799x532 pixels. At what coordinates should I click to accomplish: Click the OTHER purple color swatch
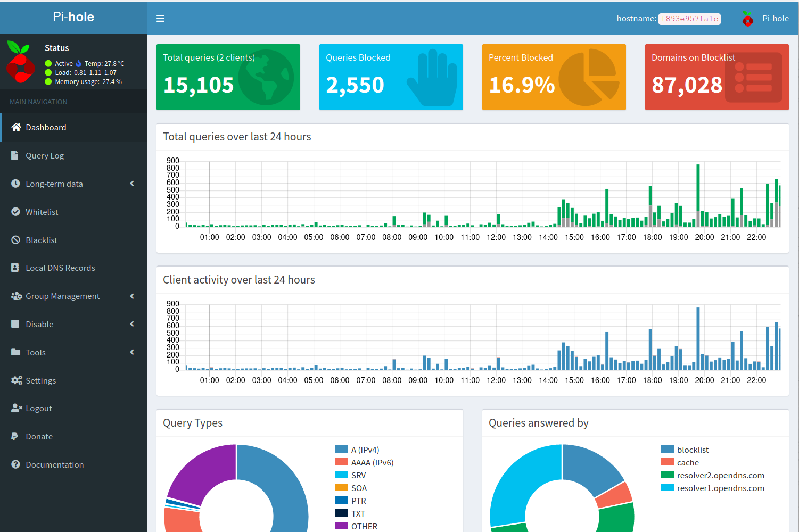coord(342,526)
